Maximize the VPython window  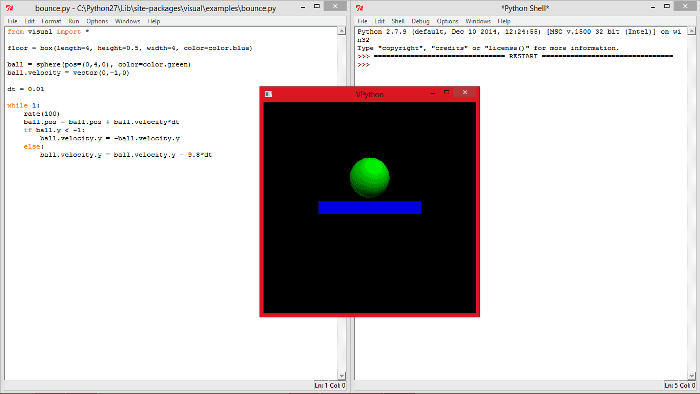tap(446, 92)
